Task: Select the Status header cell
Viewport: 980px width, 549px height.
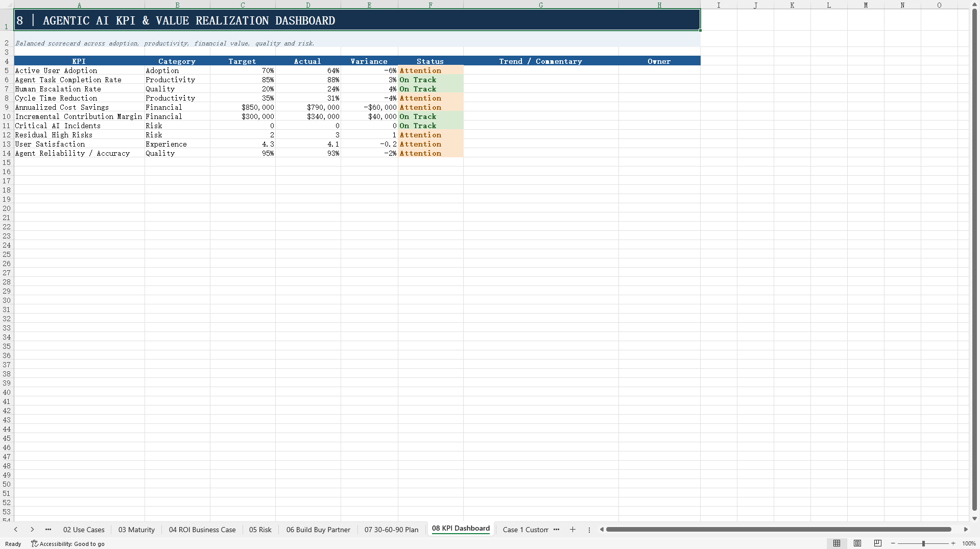Action: [x=431, y=61]
